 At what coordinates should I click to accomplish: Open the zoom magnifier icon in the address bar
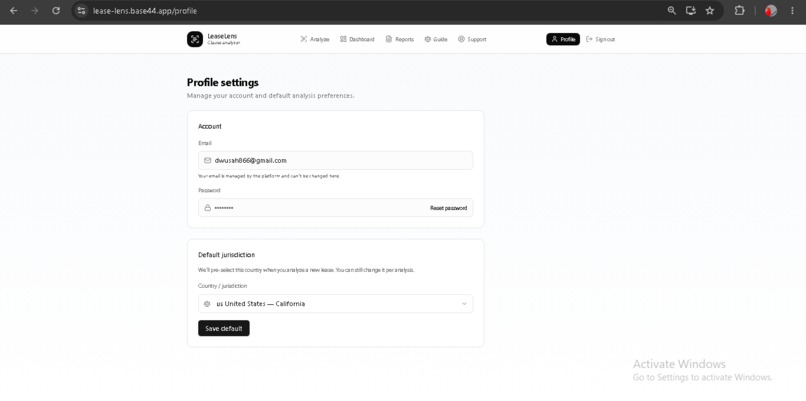click(671, 11)
